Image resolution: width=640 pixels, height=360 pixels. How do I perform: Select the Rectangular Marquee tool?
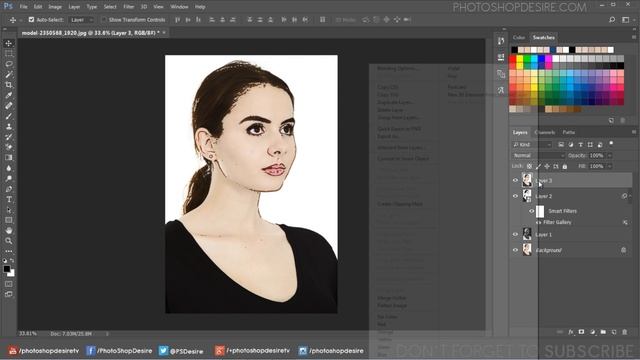point(9,53)
